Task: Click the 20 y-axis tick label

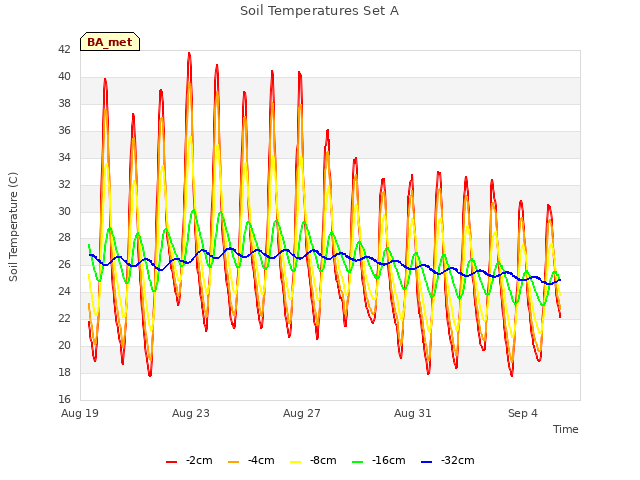Action: (64, 345)
